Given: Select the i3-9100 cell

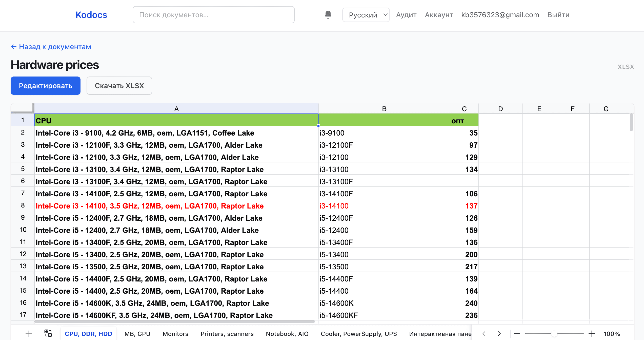Looking at the screenshot, I should (x=384, y=132).
